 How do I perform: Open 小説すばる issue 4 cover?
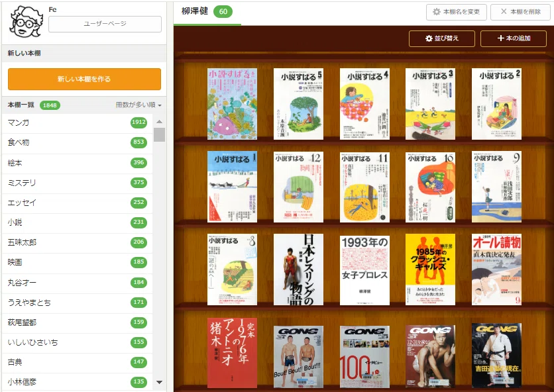point(364,104)
